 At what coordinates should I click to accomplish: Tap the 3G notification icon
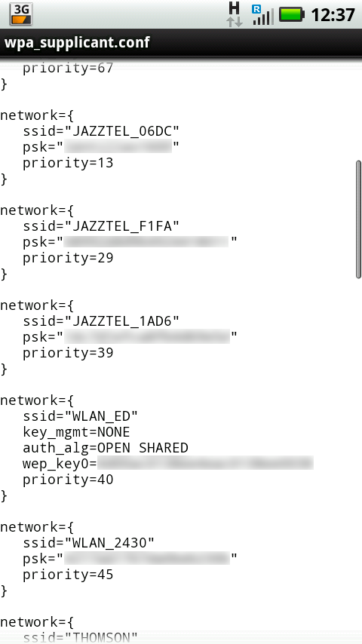(21, 14)
